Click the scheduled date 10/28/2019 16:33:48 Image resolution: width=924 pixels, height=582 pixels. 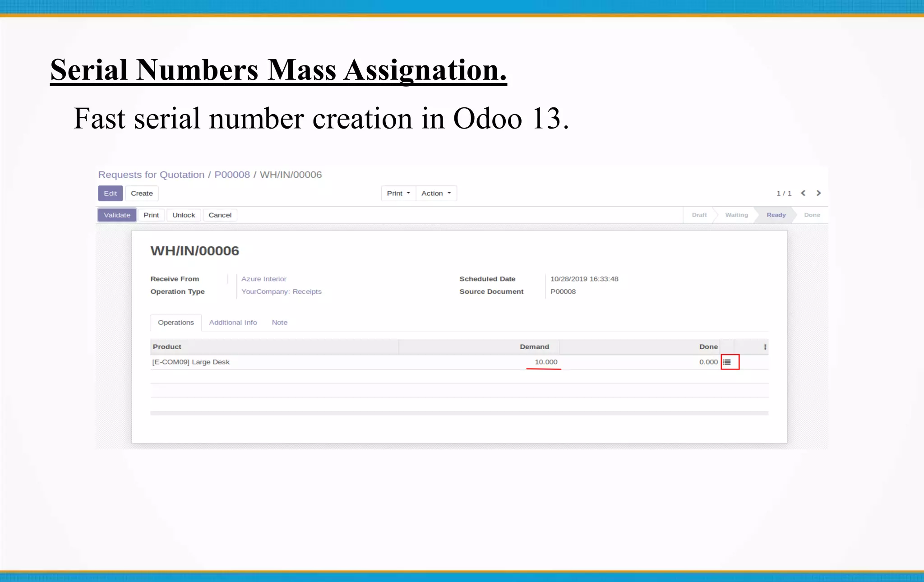(584, 279)
